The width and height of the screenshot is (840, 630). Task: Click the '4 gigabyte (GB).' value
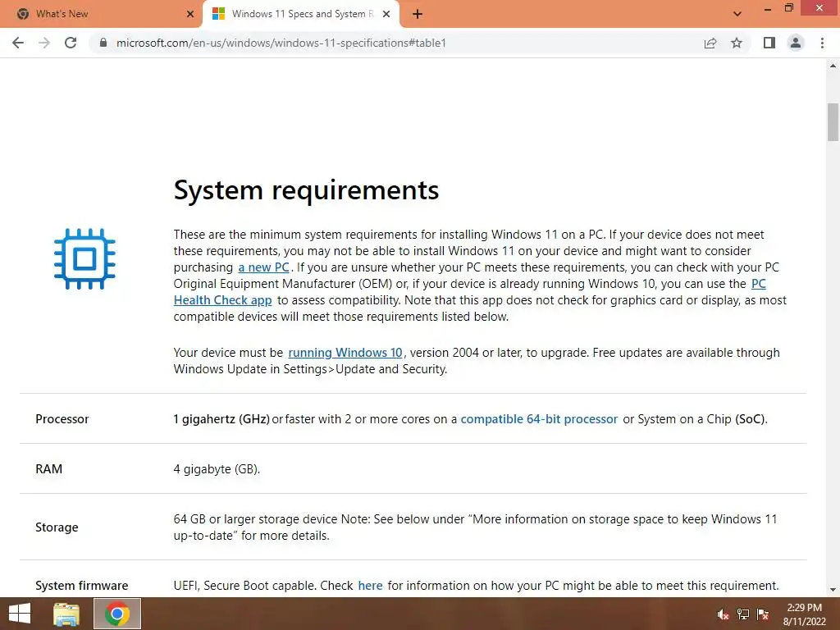coord(217,468)
